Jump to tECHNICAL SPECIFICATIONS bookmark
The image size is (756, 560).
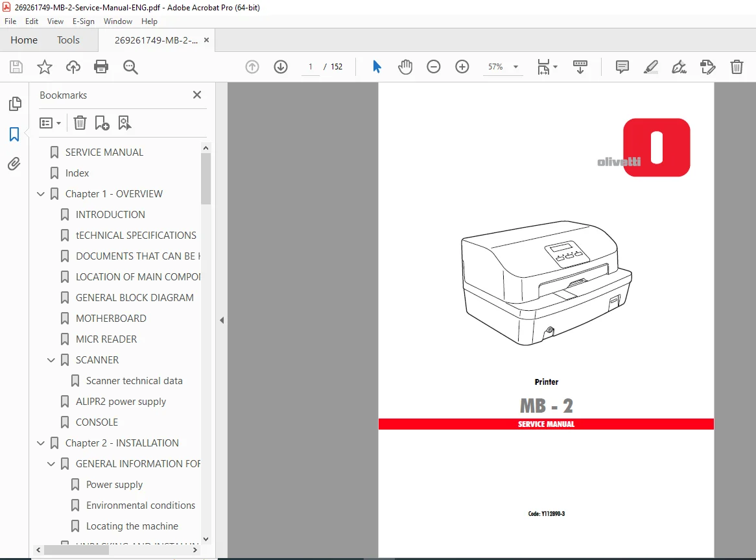click(x=136, y=236)
